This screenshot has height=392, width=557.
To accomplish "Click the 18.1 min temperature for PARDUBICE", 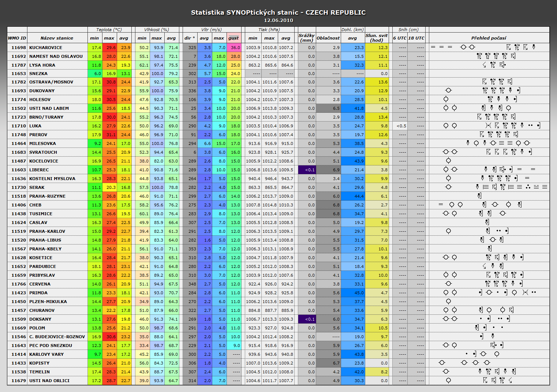I will 95,266.
